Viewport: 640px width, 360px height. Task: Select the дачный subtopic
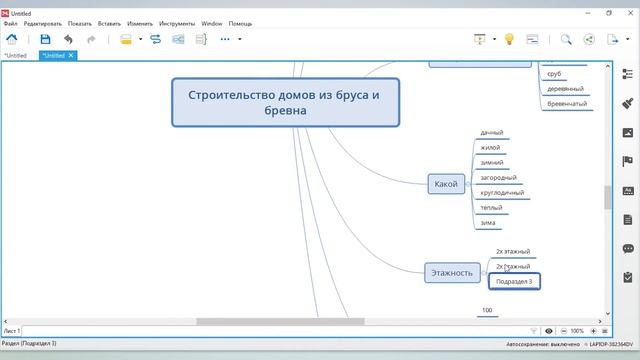click(492, 133)
